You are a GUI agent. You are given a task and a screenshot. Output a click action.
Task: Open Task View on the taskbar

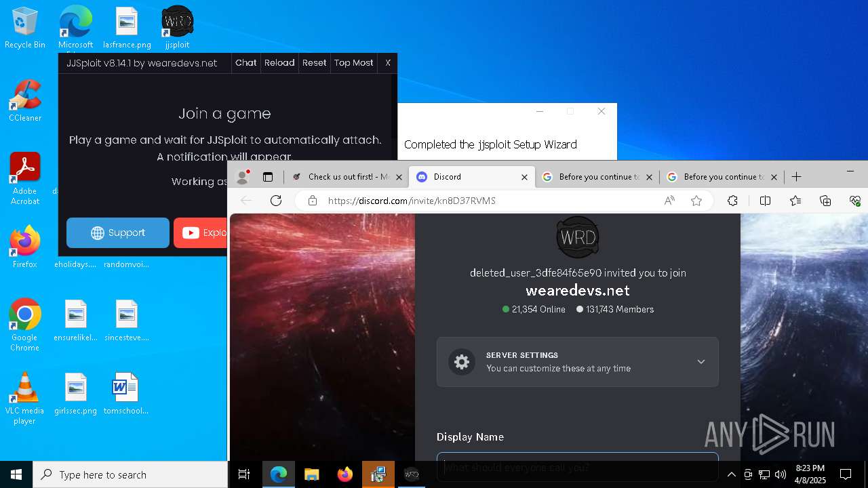pyautogui.click(x=245, y=474)
